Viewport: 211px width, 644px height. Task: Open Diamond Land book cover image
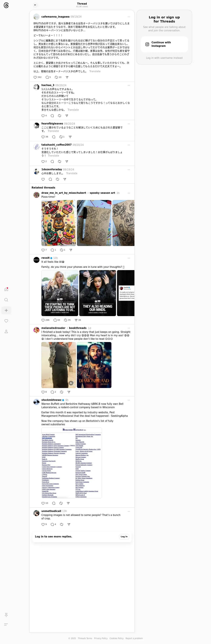[94, 365]
